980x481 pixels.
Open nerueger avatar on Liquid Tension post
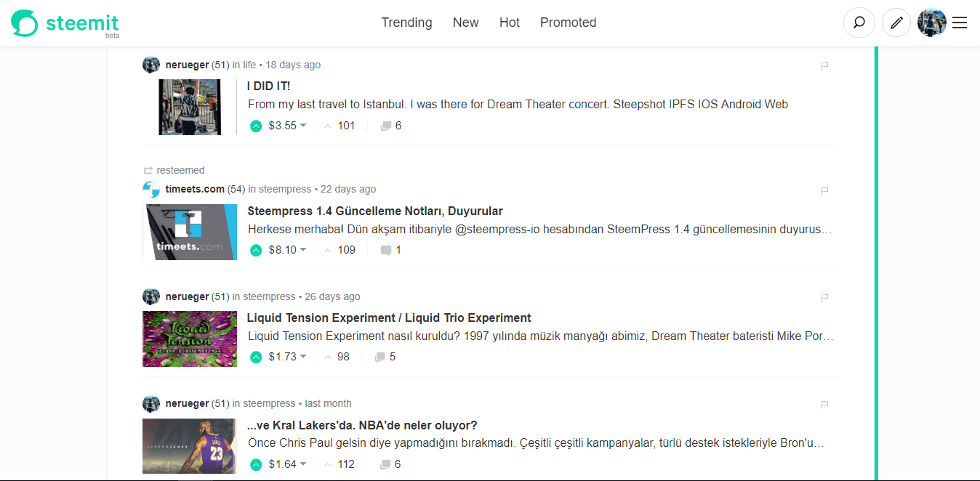(x=151, y=296)
